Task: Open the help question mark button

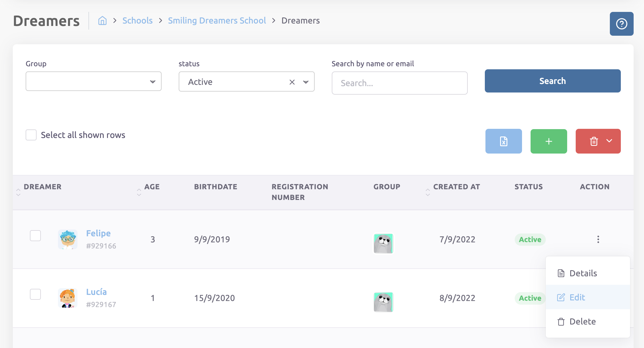Action: pos(621,24)
